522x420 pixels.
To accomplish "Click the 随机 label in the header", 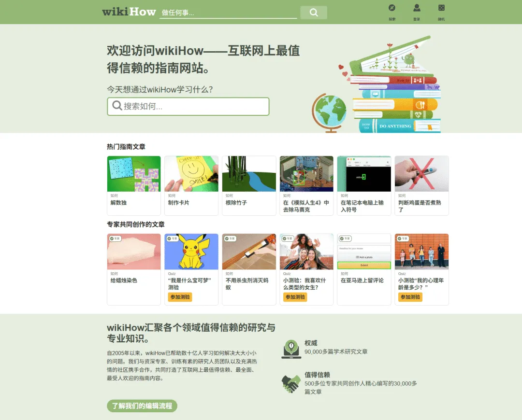I will coord(441,19).
